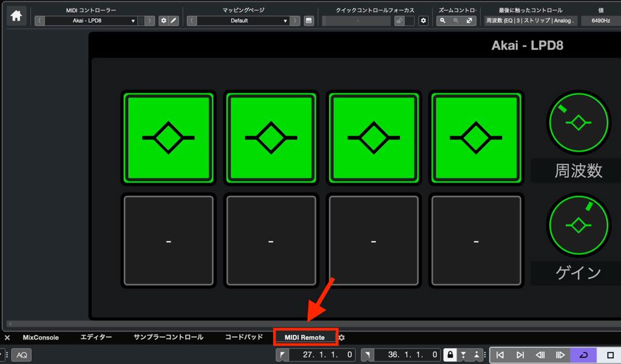Select the second unassigned bottom-row pad
Screen dimensions: 621x364
coord(271,241)
